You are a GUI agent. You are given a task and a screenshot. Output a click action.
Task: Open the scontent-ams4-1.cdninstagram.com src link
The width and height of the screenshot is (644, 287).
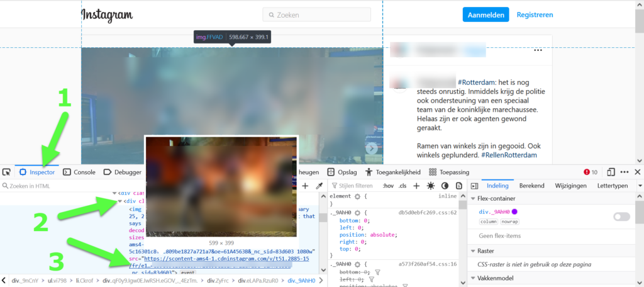coord(226,259)
